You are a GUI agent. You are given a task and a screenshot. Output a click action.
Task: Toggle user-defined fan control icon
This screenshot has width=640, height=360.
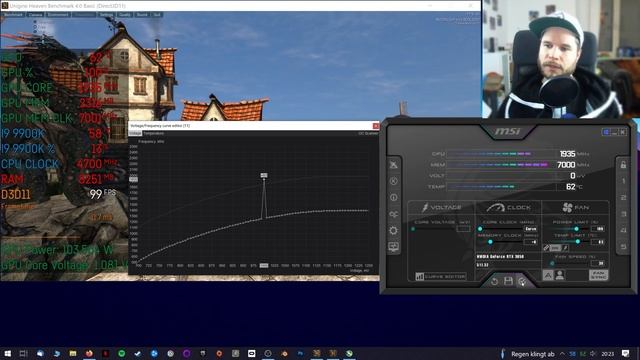[560, 276]
